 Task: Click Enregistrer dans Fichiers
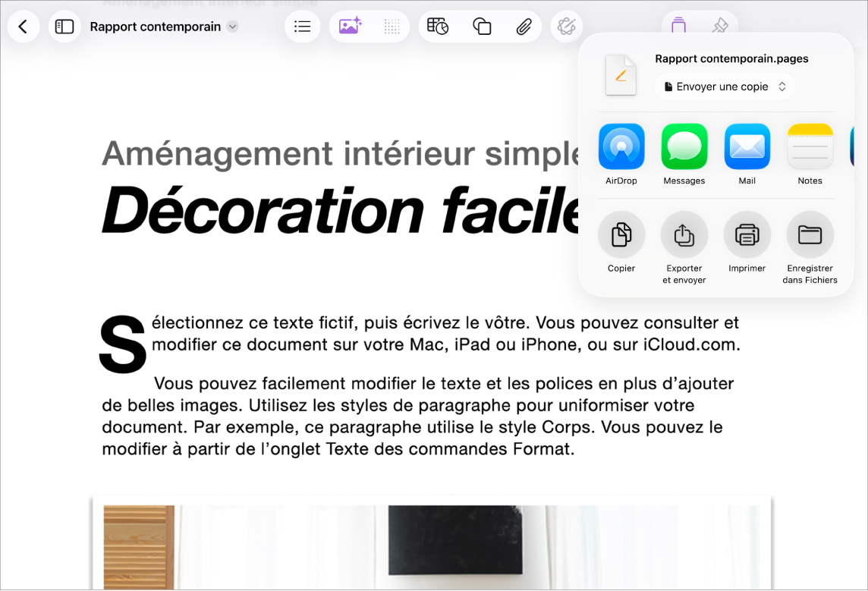click(x=810, y=248)
